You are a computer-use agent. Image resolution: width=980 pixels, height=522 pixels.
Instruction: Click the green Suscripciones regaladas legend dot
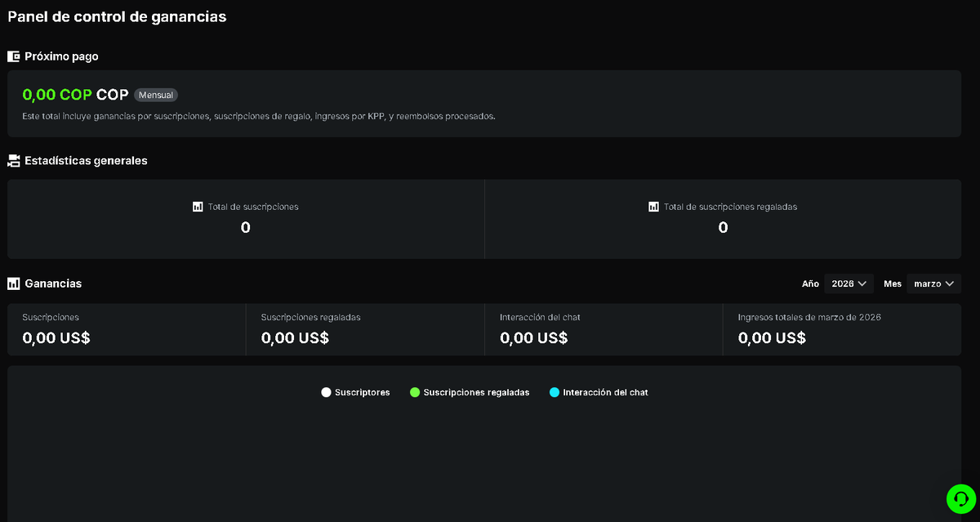coord(415,392)
